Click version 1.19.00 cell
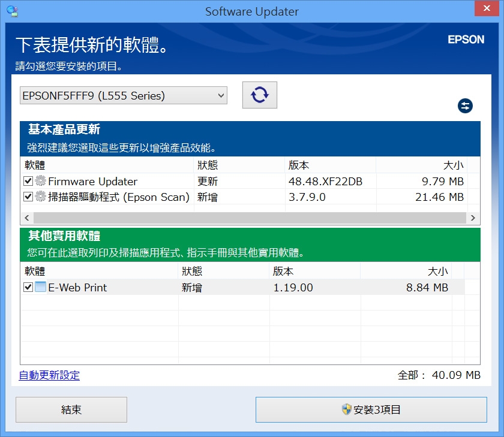The width and height of the screenshot is (504, 437). (x=293, y=287)
